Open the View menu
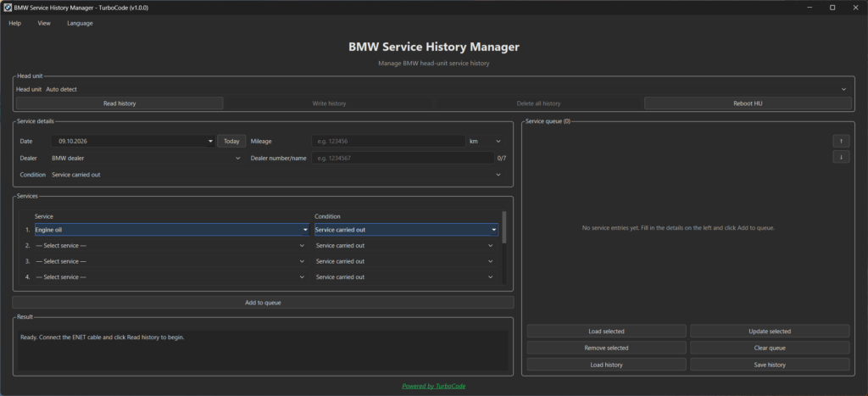 44,23
